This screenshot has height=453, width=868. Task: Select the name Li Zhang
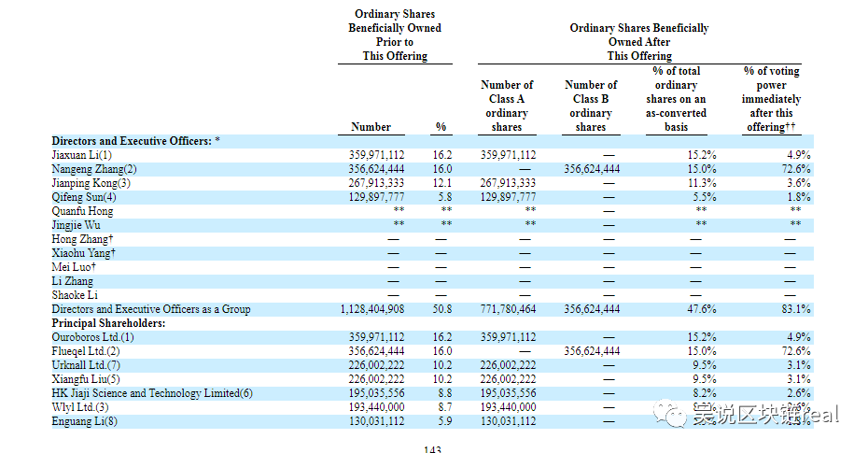[x=73, y=281]
